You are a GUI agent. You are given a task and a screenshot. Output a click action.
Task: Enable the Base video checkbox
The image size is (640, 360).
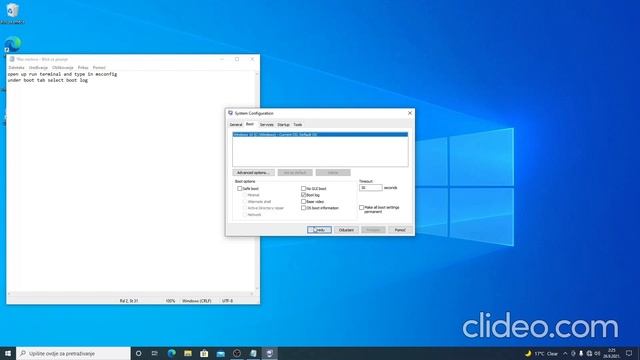pyautogui.click(x=303, y=202)
